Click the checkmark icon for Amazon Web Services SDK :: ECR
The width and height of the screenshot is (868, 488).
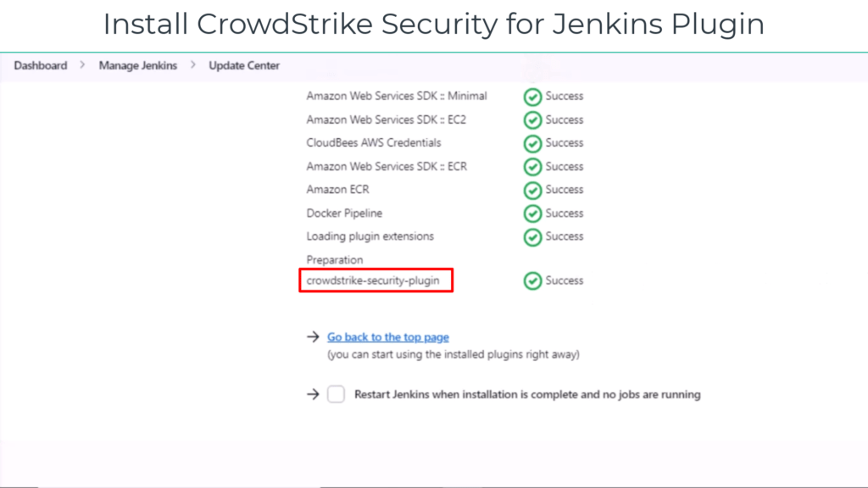[532, 166]
